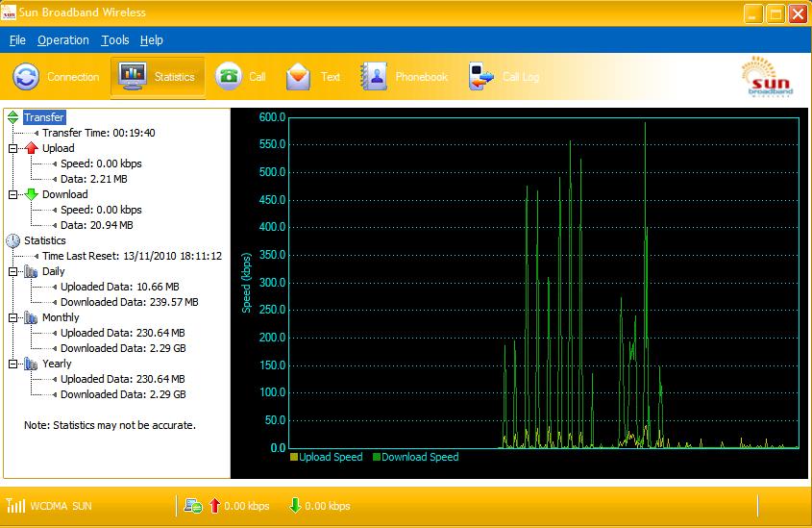Go to the Call label
Screen dimensions: 812x528
coord(258,77)
